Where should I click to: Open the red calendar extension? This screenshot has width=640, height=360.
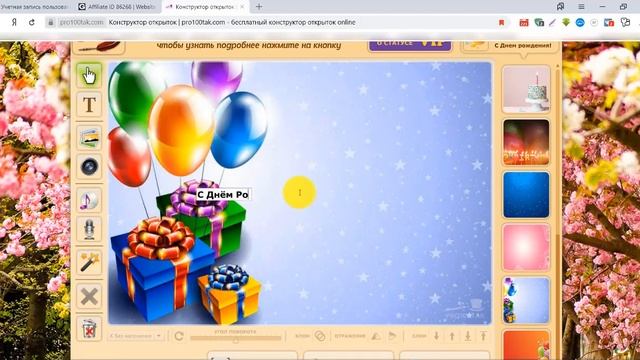524,23
